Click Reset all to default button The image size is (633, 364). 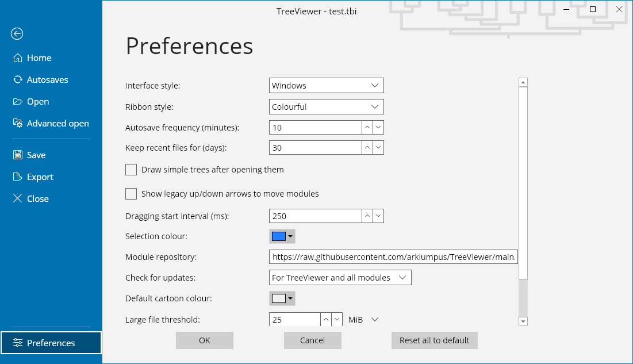pos(434,340)
